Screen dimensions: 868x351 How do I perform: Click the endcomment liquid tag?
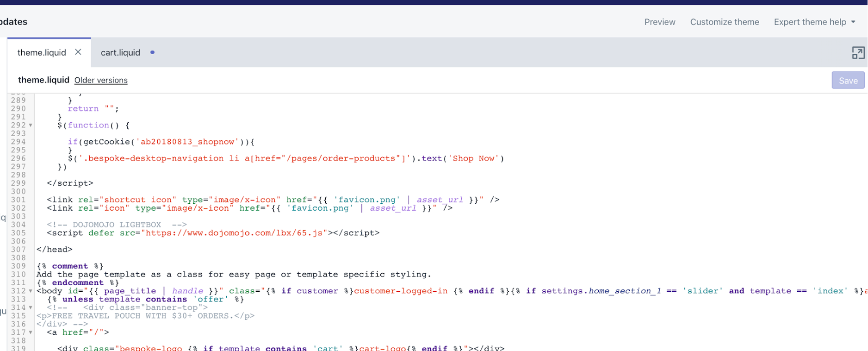(x=78, y=282)
